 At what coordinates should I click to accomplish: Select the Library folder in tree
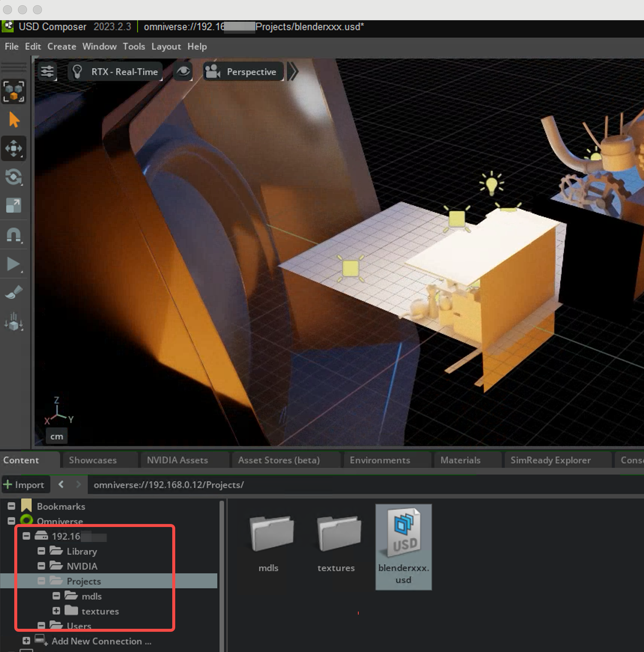[82, 551]
